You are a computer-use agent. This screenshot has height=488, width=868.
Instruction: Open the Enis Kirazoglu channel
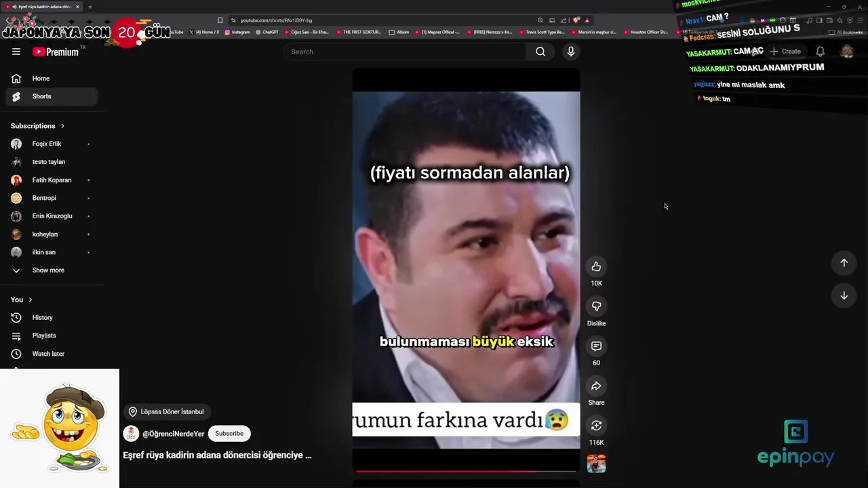pyautogui.click(x=52, y=216)
